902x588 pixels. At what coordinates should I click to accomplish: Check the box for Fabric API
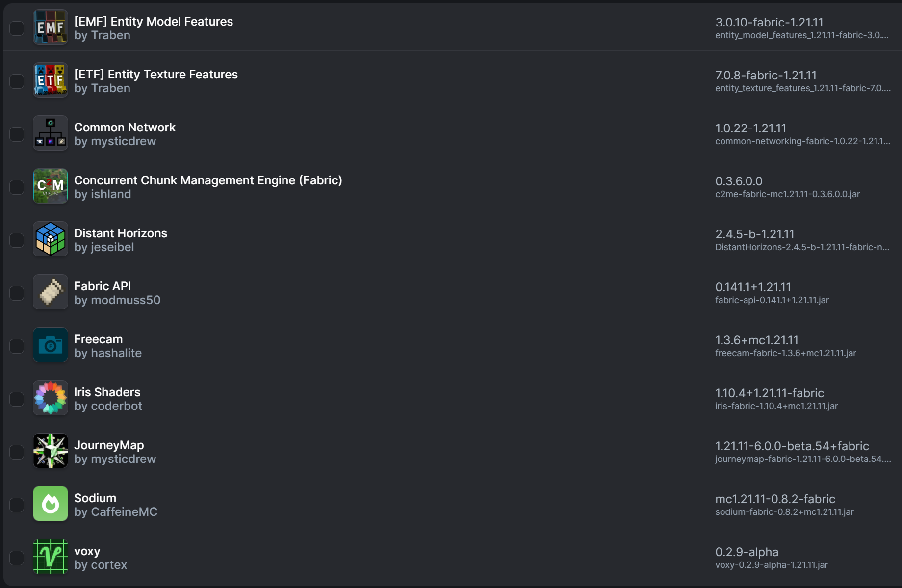tap(17, 293)
